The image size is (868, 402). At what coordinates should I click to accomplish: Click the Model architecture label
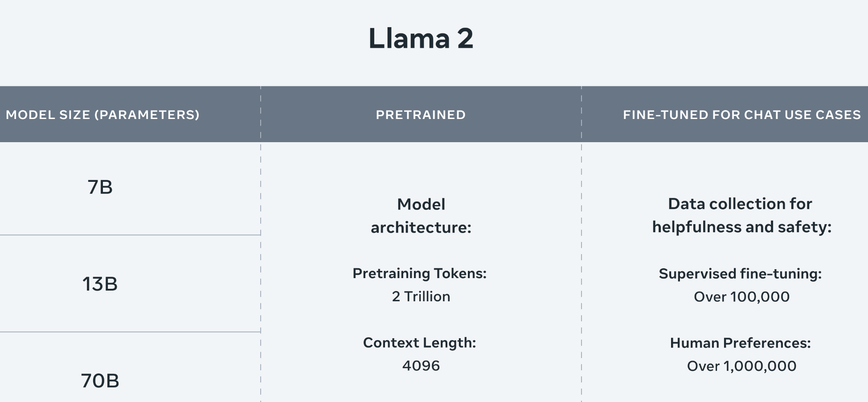(x=421, y=216)
